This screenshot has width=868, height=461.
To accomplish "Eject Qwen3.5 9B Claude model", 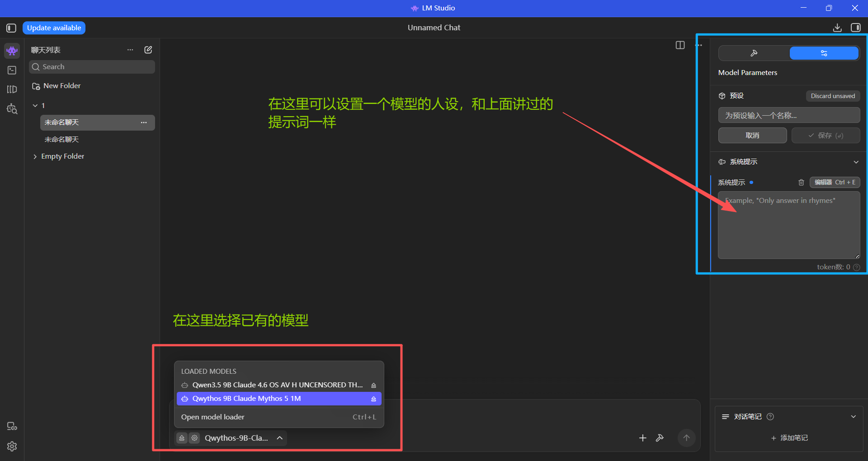I will click(x=373, y=386).
